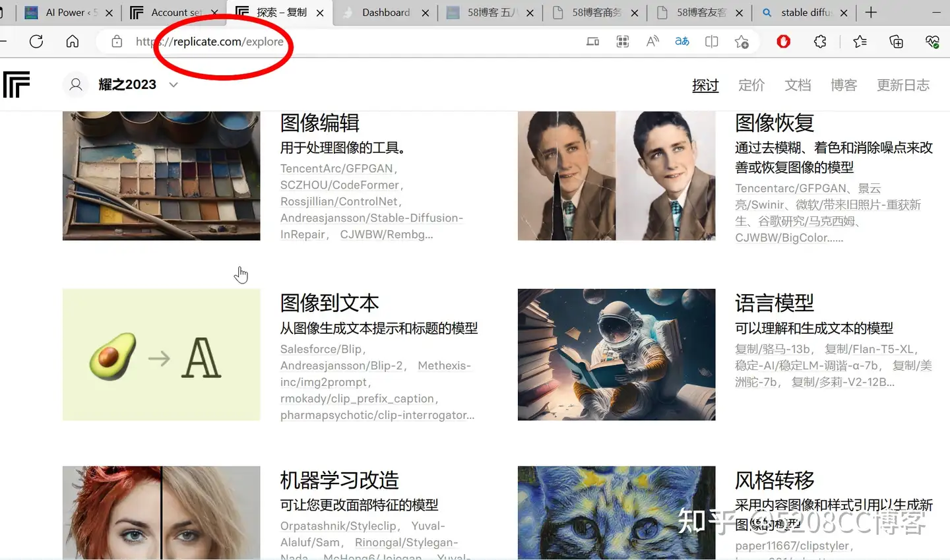Screen dimensions: 950x560
Task: Open the 语言模型 collection heading
Action: pos(775,303)
